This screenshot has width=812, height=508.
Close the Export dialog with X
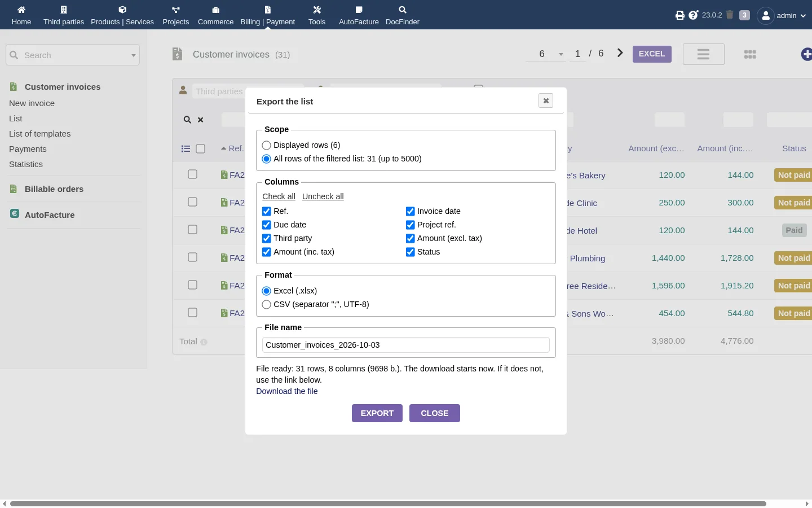point(546,100)
